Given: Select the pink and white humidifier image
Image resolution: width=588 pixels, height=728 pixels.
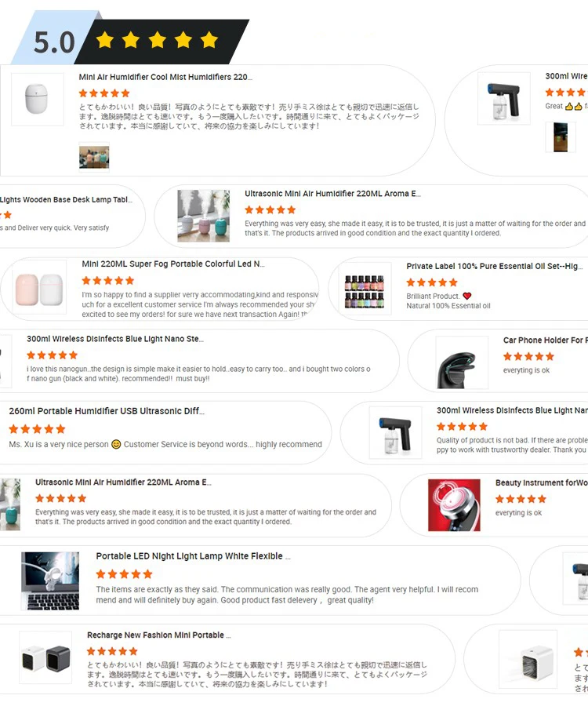Looking at the screenshot, I should click(x=39, y=289).
